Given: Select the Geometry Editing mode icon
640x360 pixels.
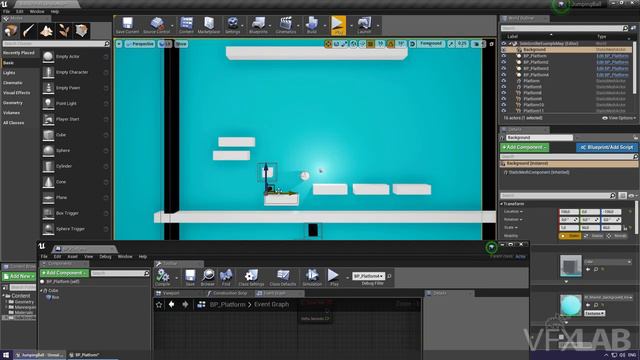Looking at the screenshot, I should click(81, 31).
